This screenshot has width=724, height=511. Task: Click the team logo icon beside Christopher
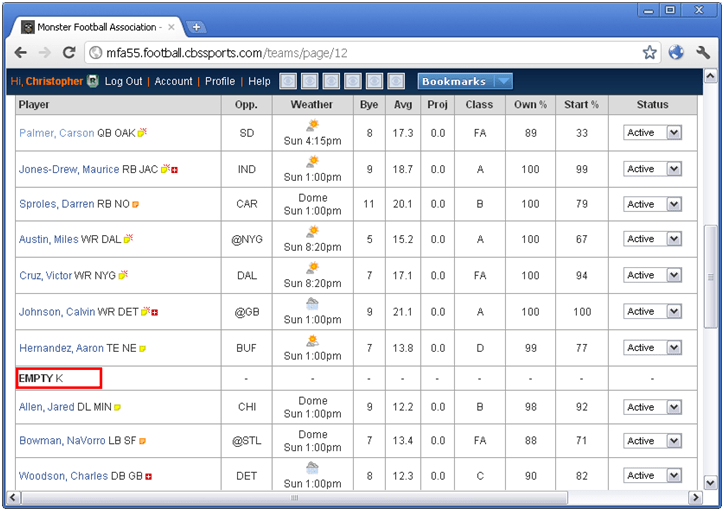click(93, 81)
